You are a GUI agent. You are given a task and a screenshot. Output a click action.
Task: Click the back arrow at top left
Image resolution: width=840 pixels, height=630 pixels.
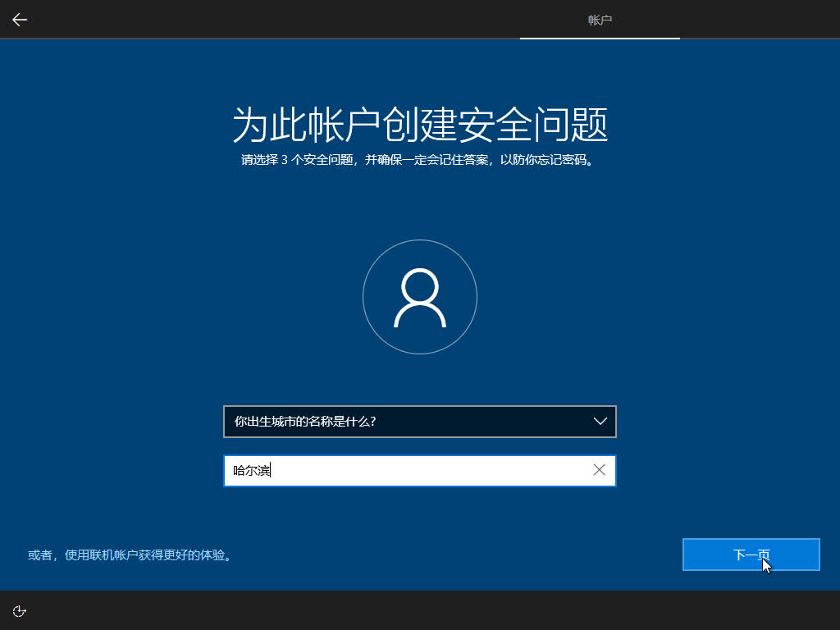click(20, 20)
